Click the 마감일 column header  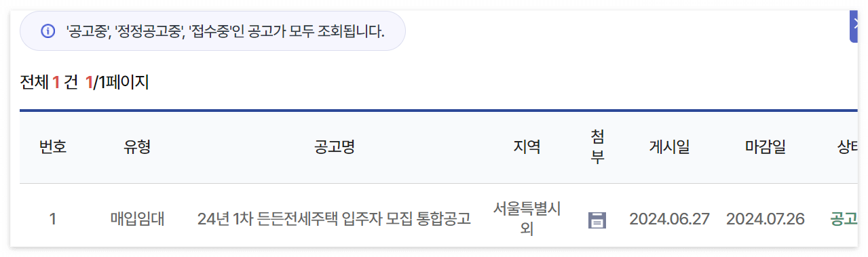coord(766,146)
